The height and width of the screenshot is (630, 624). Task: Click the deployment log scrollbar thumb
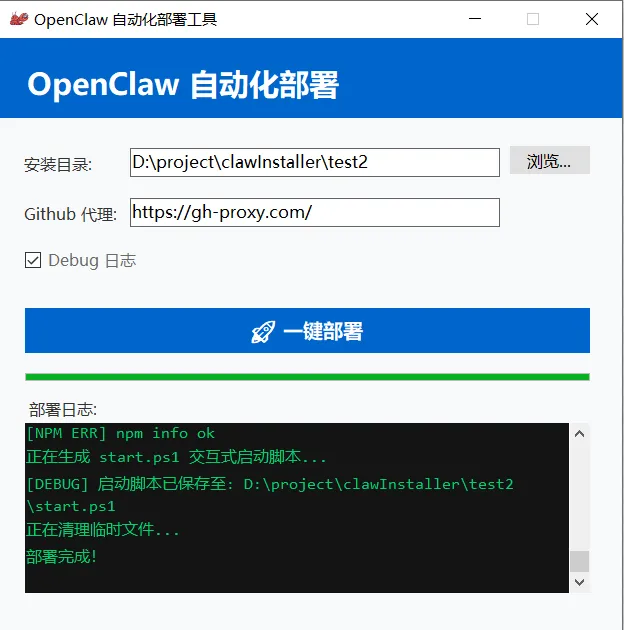coord(579,561)
